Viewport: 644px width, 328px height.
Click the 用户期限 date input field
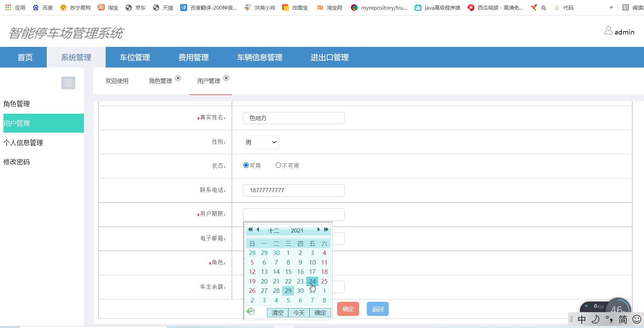[294, 215]
